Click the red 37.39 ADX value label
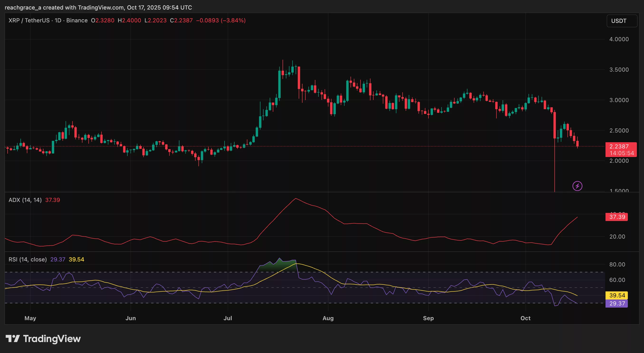The width and height of the screenshot is (644, 353). click(53, 200)
